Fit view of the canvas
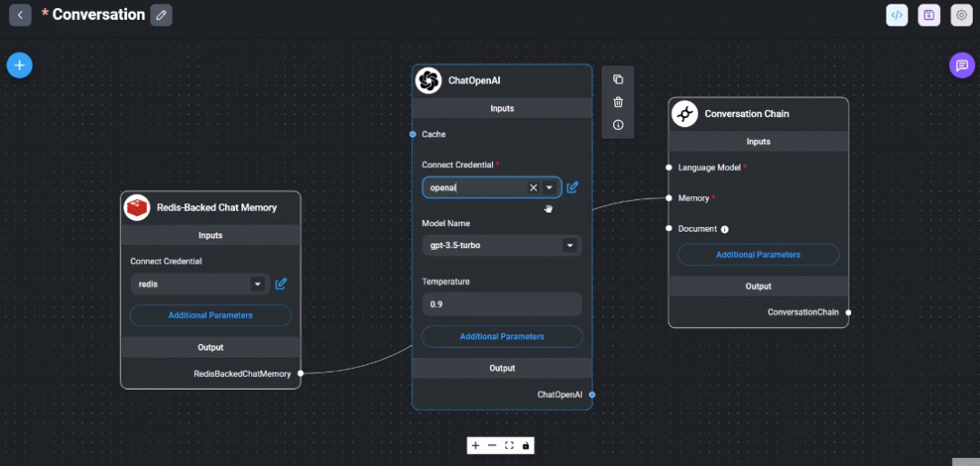The image size is (980, 466). click(509, 445)
